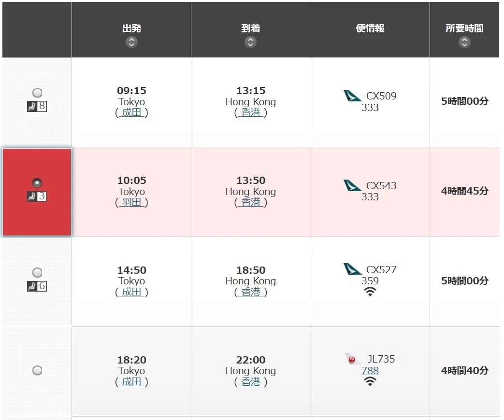The height and width of the screenshot is (420, 504).
Task: Sort flights by duration arrows
Action: coord(464,42)
